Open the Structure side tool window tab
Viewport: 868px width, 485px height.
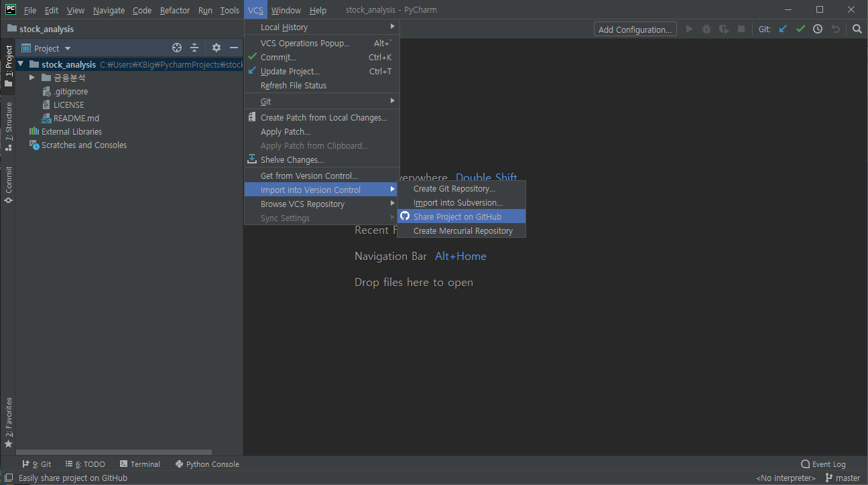tap(8, 126)
